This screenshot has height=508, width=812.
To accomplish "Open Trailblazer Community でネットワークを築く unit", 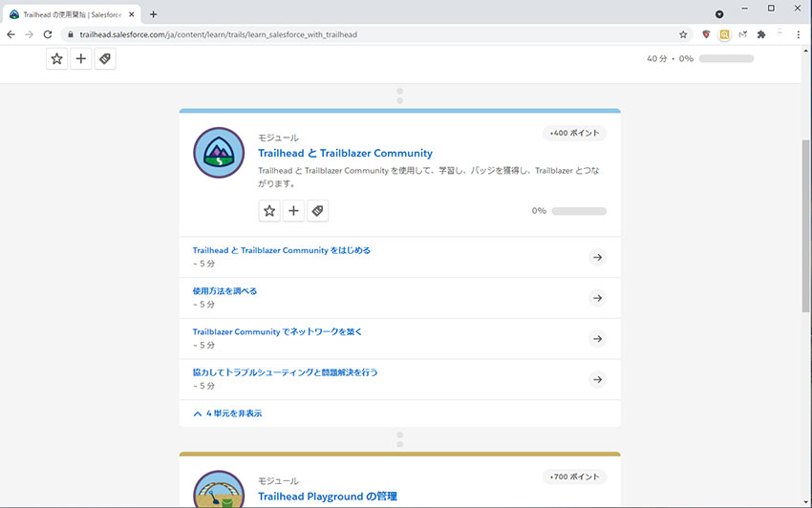I will pos(277,332).
